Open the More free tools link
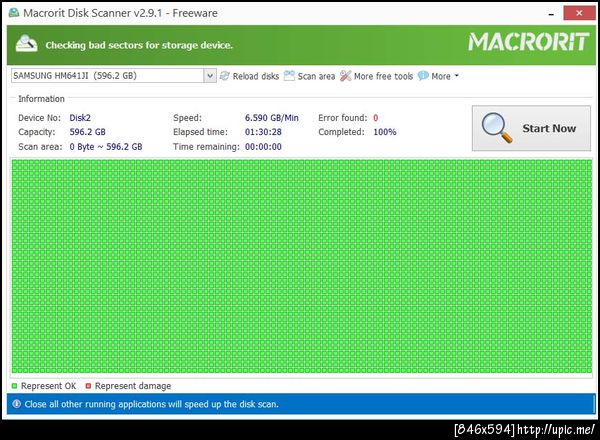Image resolution: width=600 pixels, height=440 pixels. click(x=383, y=76)
